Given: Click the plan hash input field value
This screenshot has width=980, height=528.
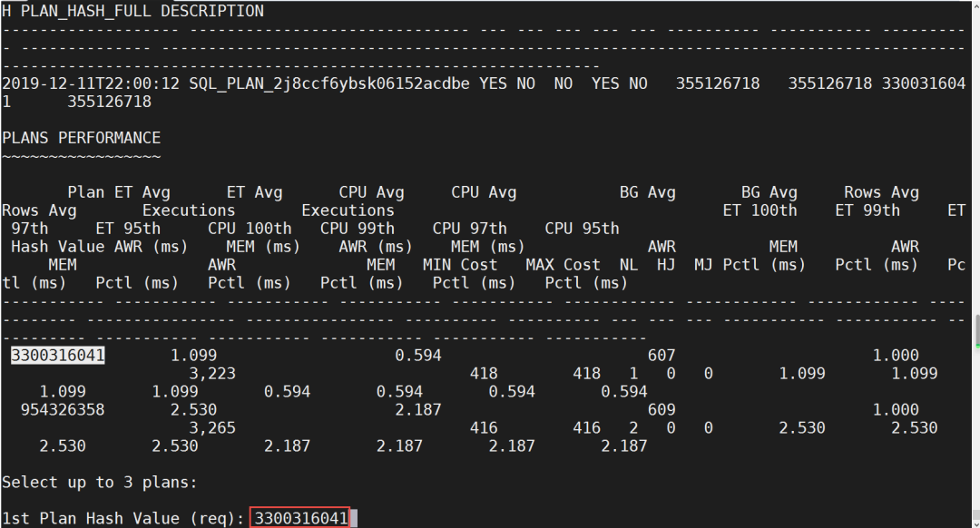Looking at the screenshot, I should click(300, 518).
